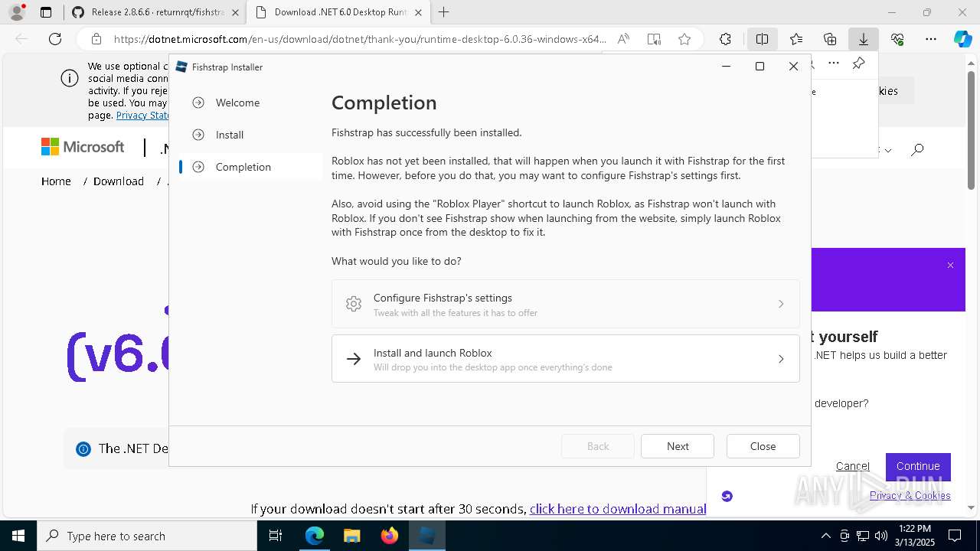Choose Install and launch Roblox option

coord(565,359)
